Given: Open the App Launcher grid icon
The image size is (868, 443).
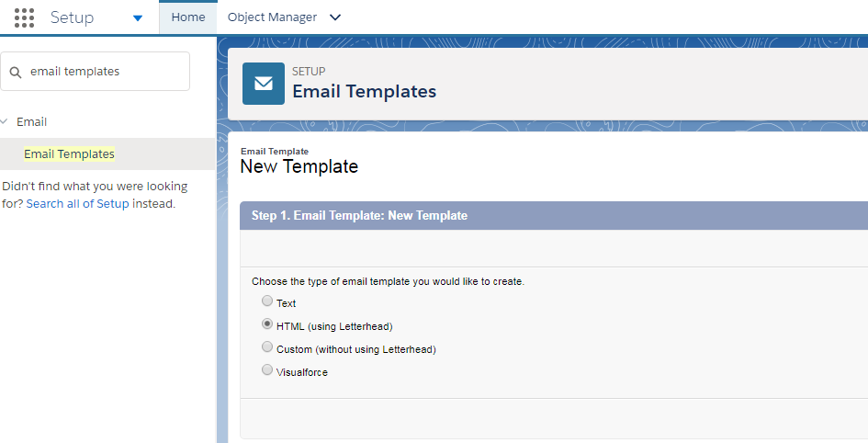Looking at the screenshot, I should (24, 17).
